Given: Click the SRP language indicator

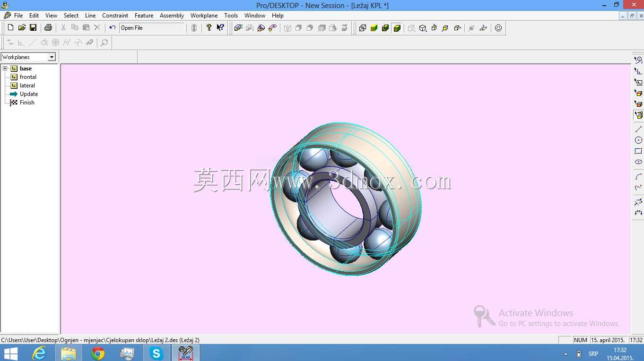Looking at the screenshot, I should pos(593,354).
